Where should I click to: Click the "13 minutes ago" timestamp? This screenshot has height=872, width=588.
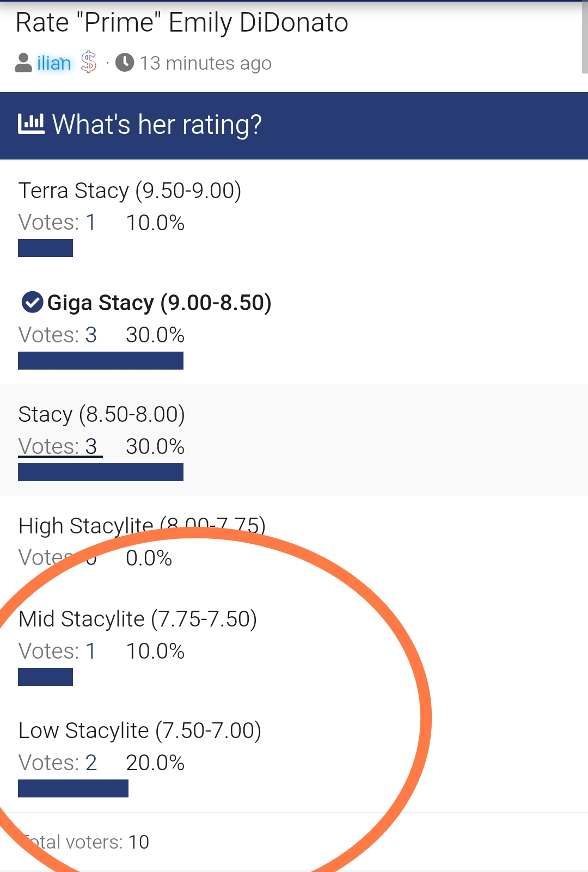click(x=205, y=63)
